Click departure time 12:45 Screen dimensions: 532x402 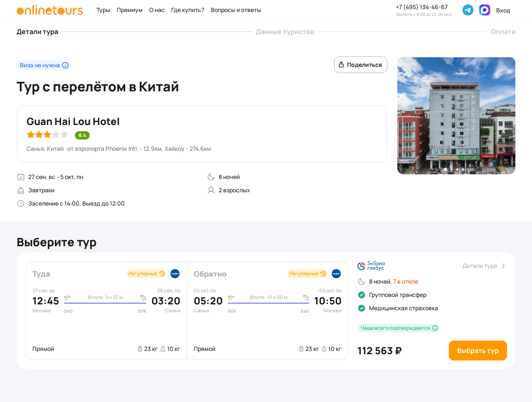click(x=46, y=301)
